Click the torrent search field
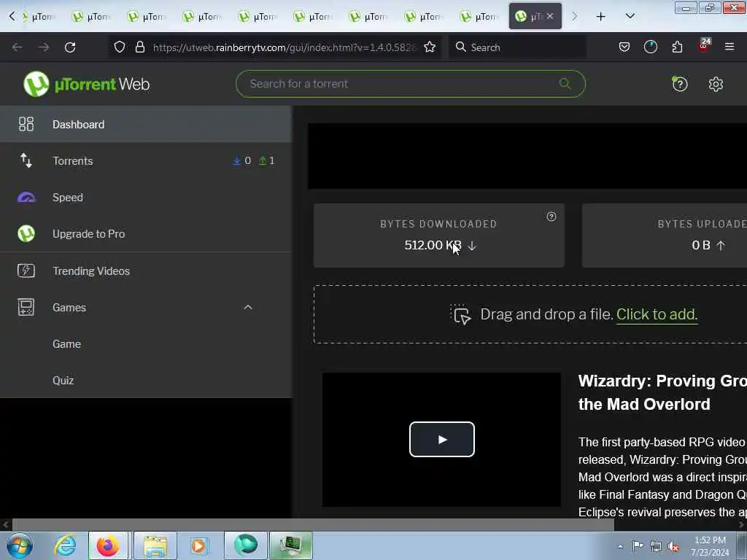Screen dimensions: 747x560 pyautogui.click(x=410, y=84)
